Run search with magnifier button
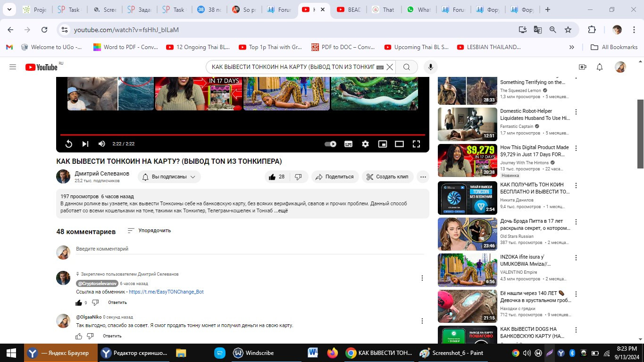The height and width of the screenshot is (362, 644). coord(406,67)
